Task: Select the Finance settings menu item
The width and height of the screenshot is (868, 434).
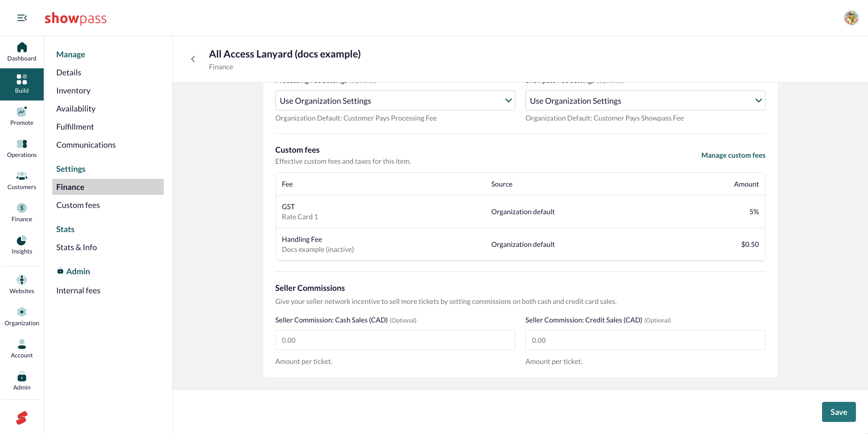Action: (x=108, y=187)
